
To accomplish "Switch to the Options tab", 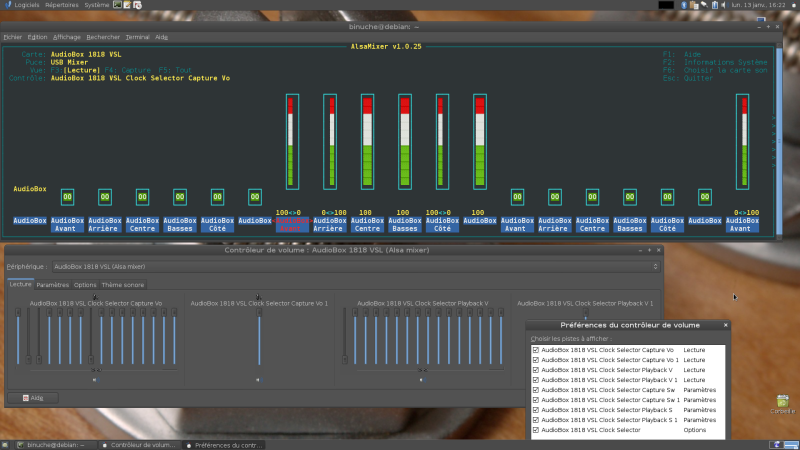I will pos(85,285).
